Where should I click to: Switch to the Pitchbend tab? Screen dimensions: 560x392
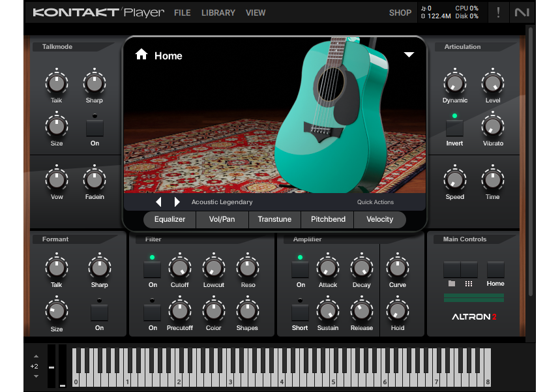point(328,219)
